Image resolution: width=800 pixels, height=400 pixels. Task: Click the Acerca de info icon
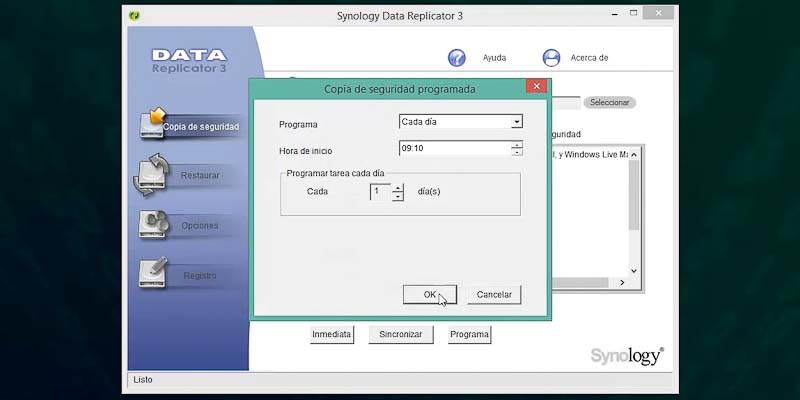[x=551, y=58]
